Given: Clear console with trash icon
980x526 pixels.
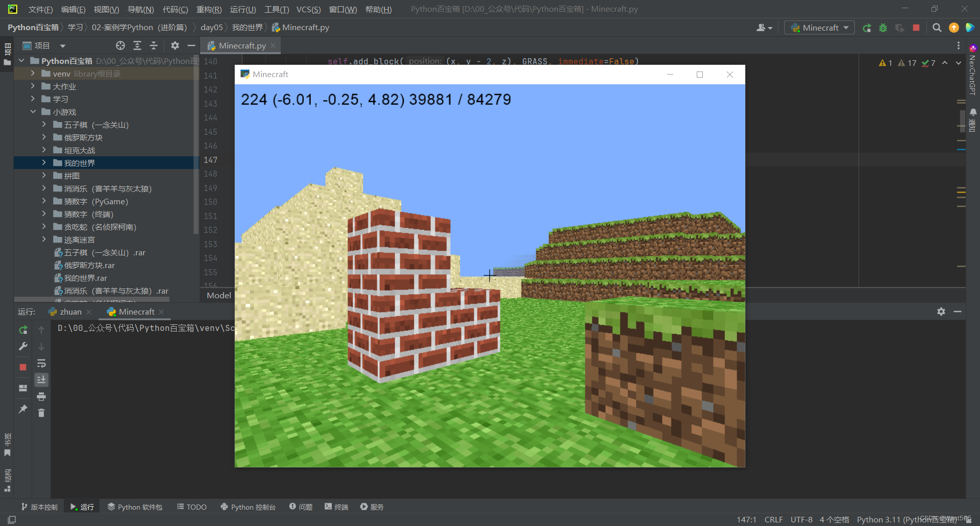Looking at the screenshot, I should (41, 413).
